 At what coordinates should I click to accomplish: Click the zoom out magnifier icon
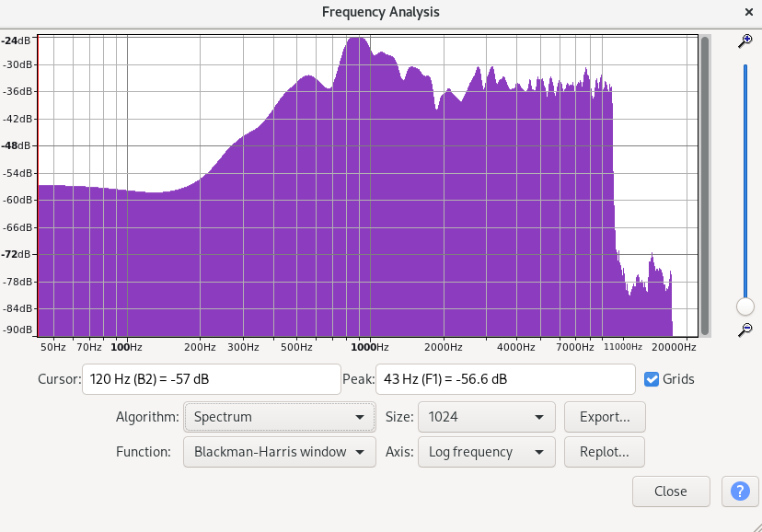click(745, 330)
